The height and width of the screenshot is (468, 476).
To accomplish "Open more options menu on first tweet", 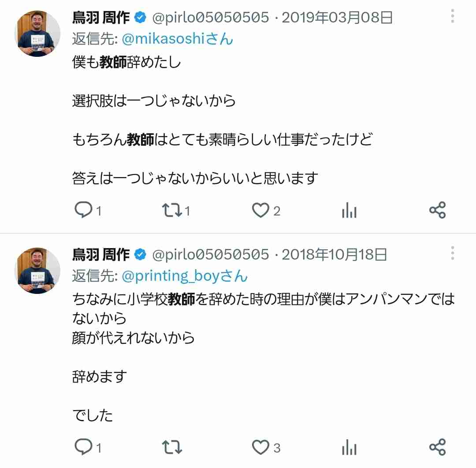I will click(453, 16).
